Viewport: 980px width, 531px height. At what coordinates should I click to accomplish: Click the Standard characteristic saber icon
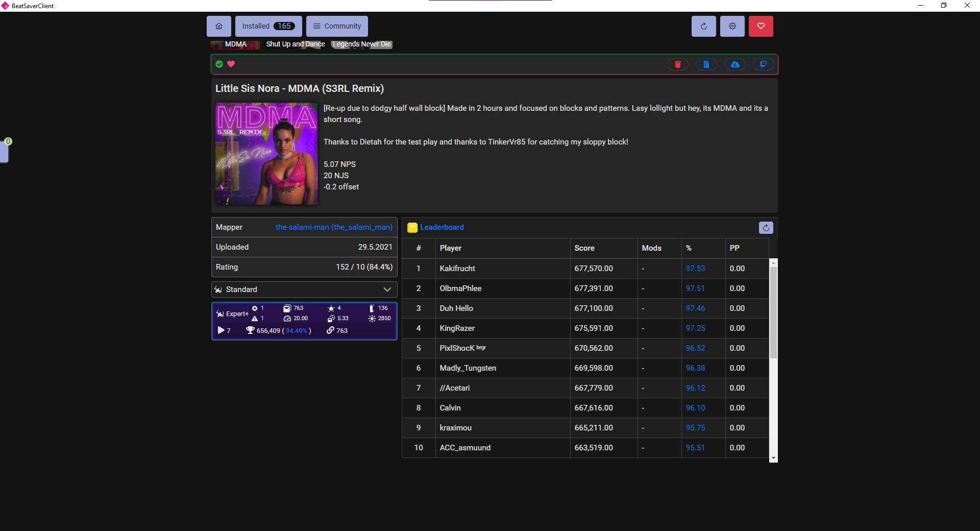[x=218, y=289]
